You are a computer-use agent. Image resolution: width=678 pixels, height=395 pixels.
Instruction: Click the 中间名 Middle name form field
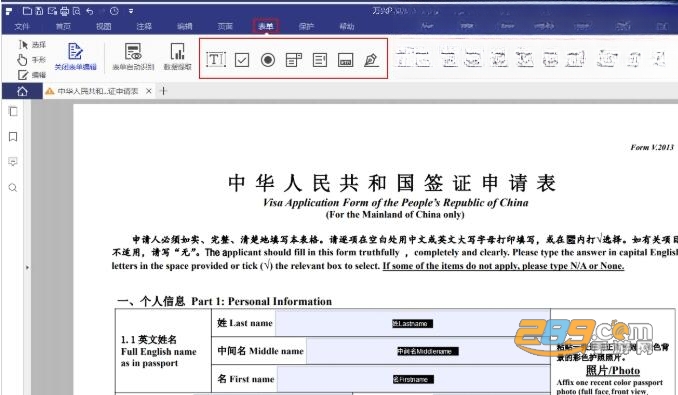pos(428,351)
